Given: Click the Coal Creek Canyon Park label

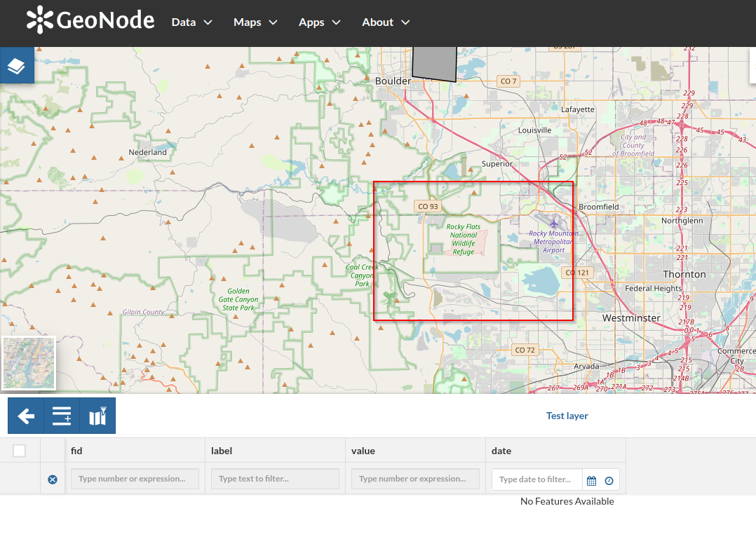Looking at the screenshot, I should pos(362,275).
